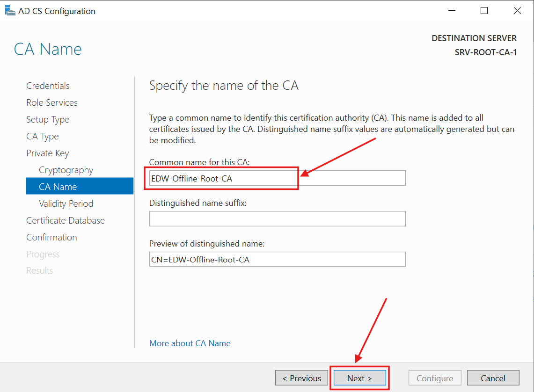The width and height of the screenshot is (534, 392).
Task: Open the Validity Period page
Action: (66, 203)
